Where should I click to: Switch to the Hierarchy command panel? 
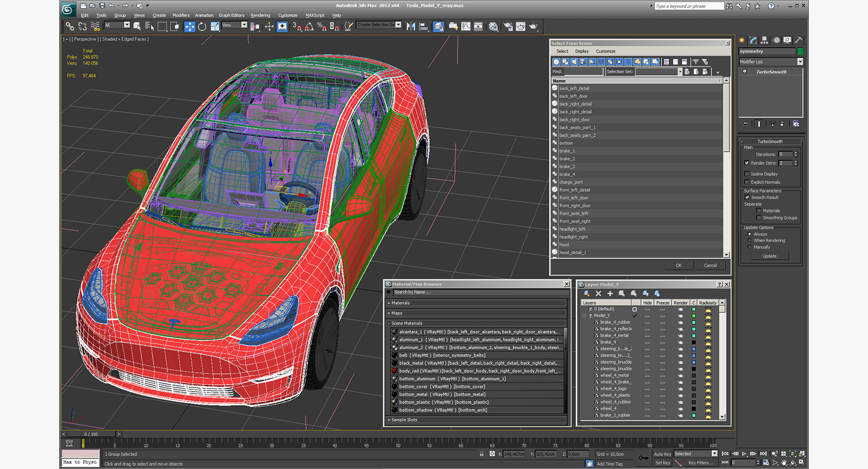coord(765,40)
